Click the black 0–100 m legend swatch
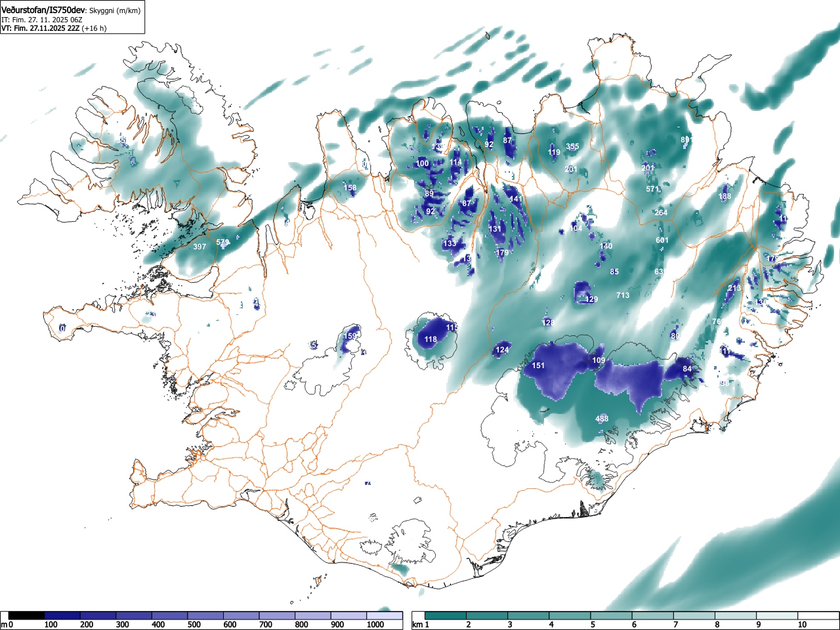This screenshot has width=840, height=630. tap(27, 616)
